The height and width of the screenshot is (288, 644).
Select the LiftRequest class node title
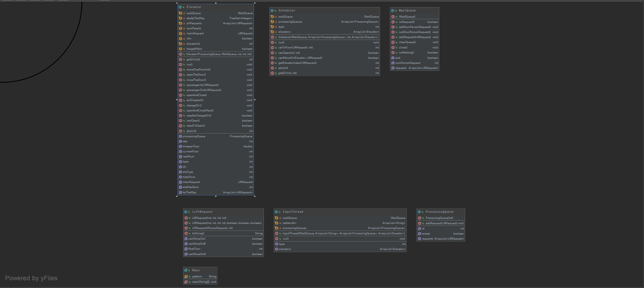tap(202, 212)
